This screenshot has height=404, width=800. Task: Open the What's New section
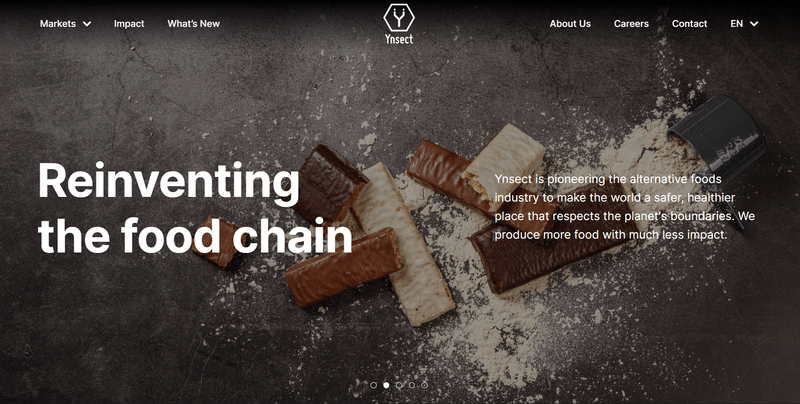click(193, 23)
